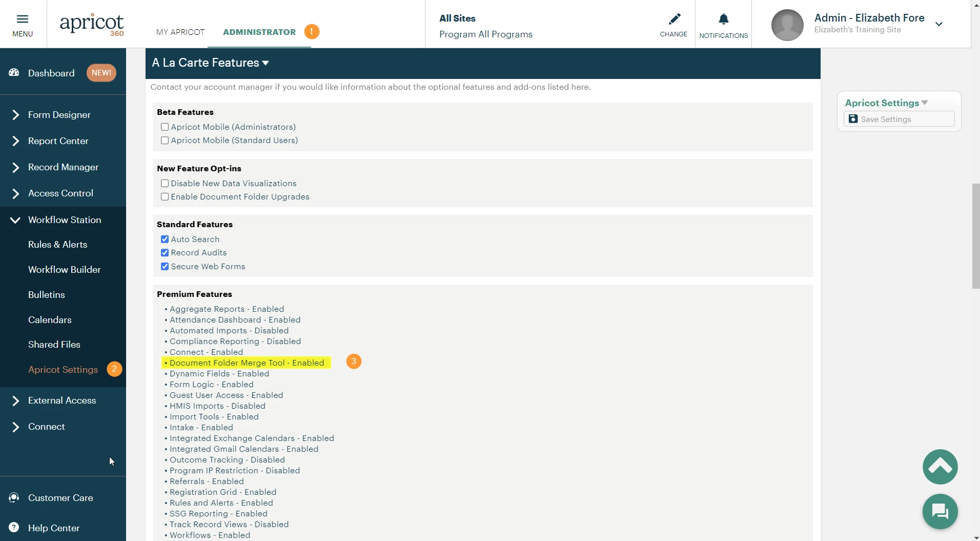Click the Save Settings disk icon
The width and height of the screenshot is (980, 541).
pyautogui.click(x=853, y=119)
